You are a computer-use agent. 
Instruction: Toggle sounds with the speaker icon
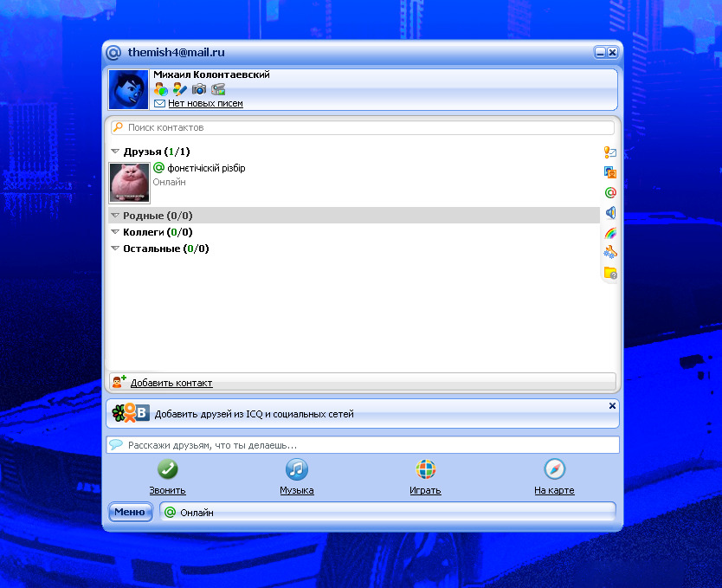[610, 213]
